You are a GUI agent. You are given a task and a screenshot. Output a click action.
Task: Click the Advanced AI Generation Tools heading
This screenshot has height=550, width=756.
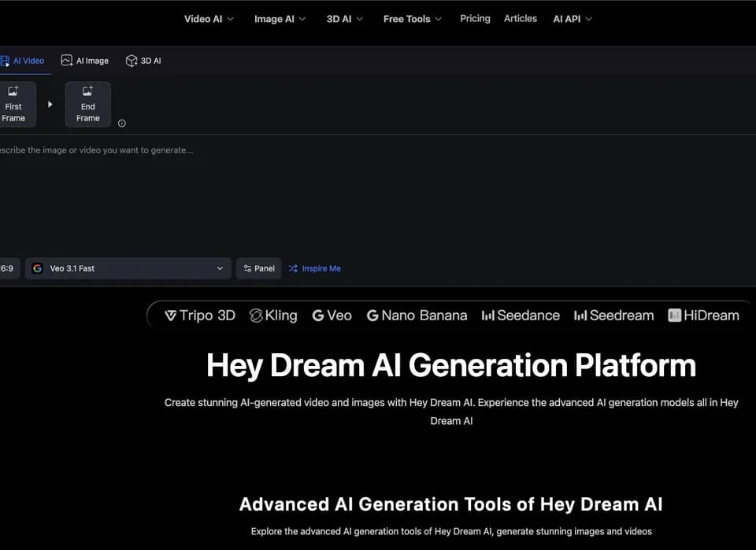450,504
